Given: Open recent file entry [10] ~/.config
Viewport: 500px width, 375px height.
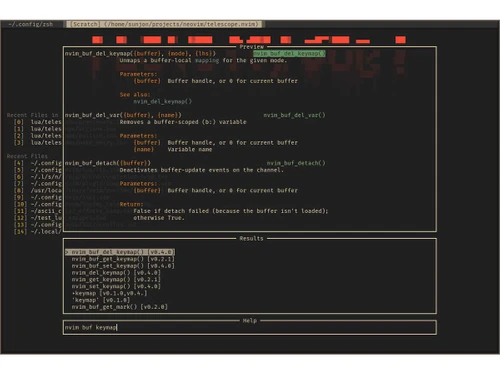Looking at the screenshot, I should (x=37, y=204).
